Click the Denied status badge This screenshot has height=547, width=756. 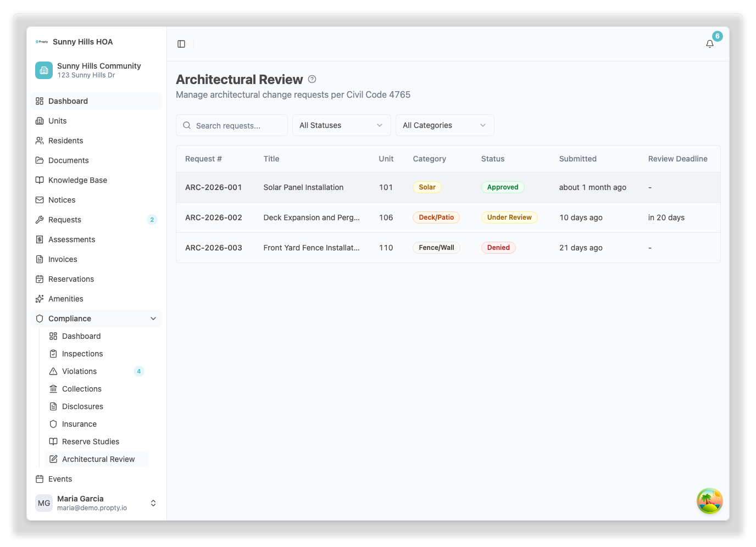(498, 248)
